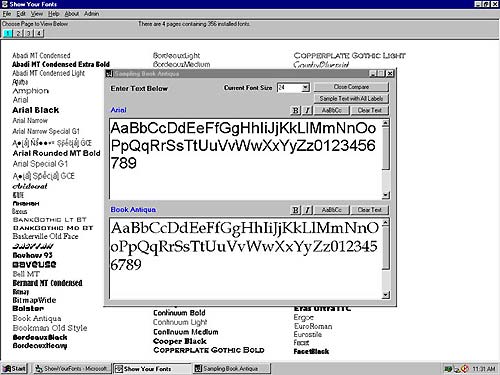Viewport: 500px width, 375px height.
Task: Click the blue Arial font label
Action: coord(119,110)
